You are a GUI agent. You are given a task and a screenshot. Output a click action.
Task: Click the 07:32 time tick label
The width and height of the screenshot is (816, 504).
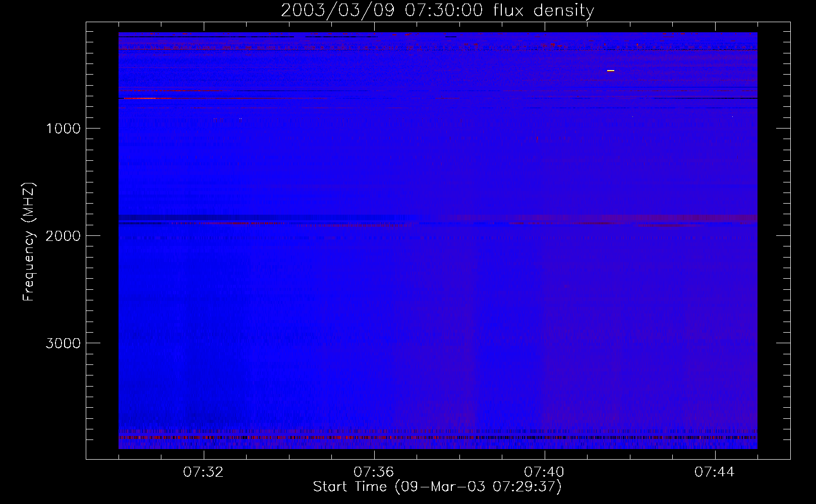pos(203,472)
